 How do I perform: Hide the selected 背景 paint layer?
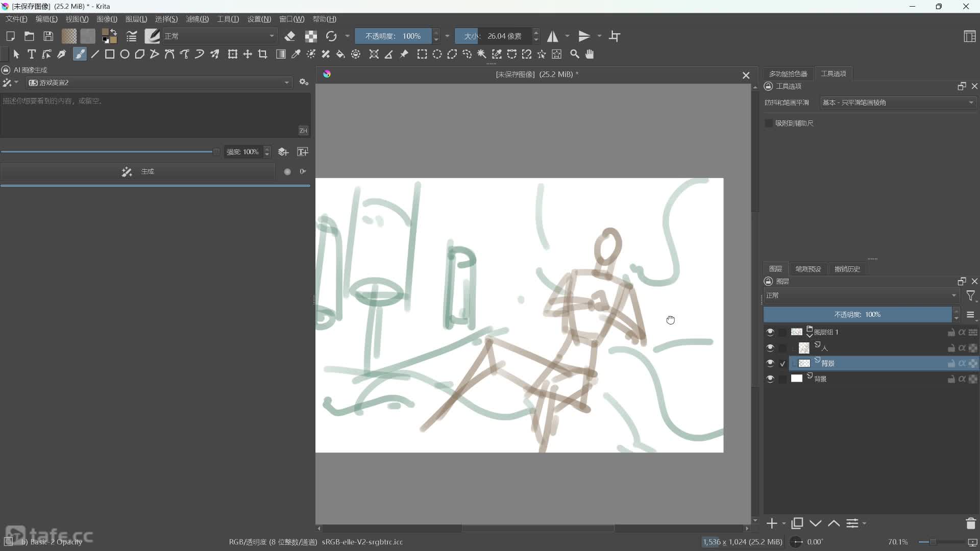[x=770, y=363]
